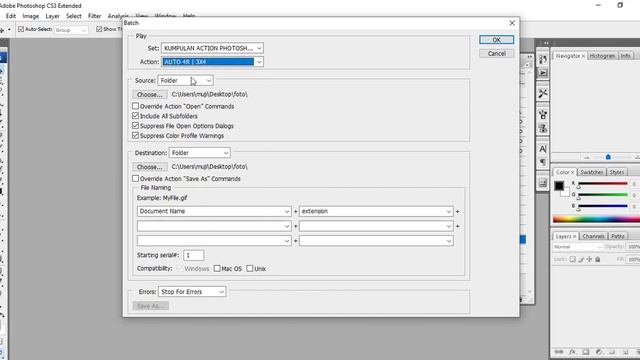Open the Clone Source panel icon
The height and width of the screenshot is (360, 640).
[542, 128]
